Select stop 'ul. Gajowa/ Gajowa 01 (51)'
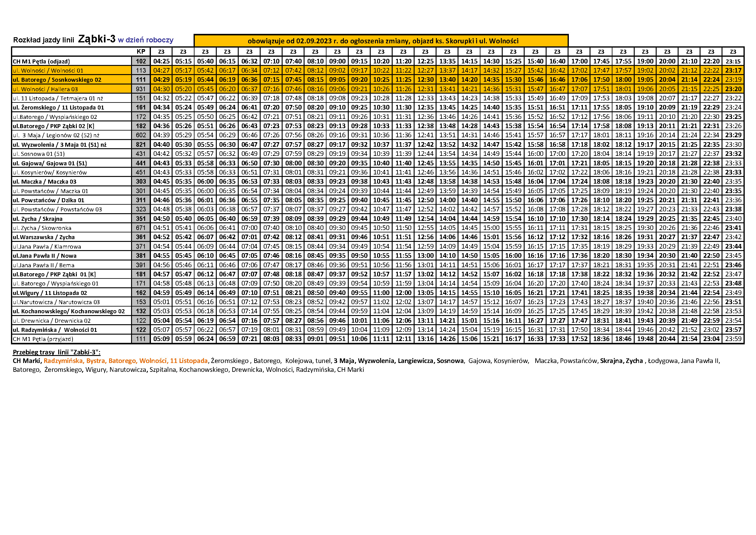 tap(50, 163)
